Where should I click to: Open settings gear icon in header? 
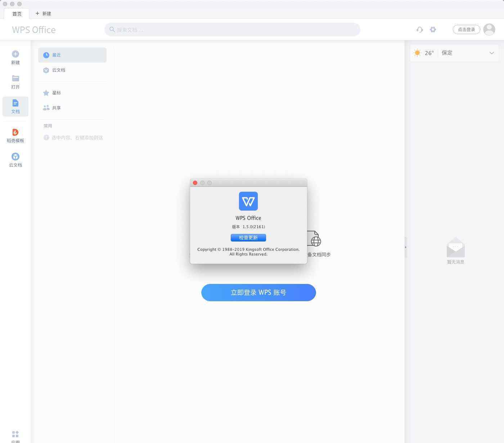[433, 30]
